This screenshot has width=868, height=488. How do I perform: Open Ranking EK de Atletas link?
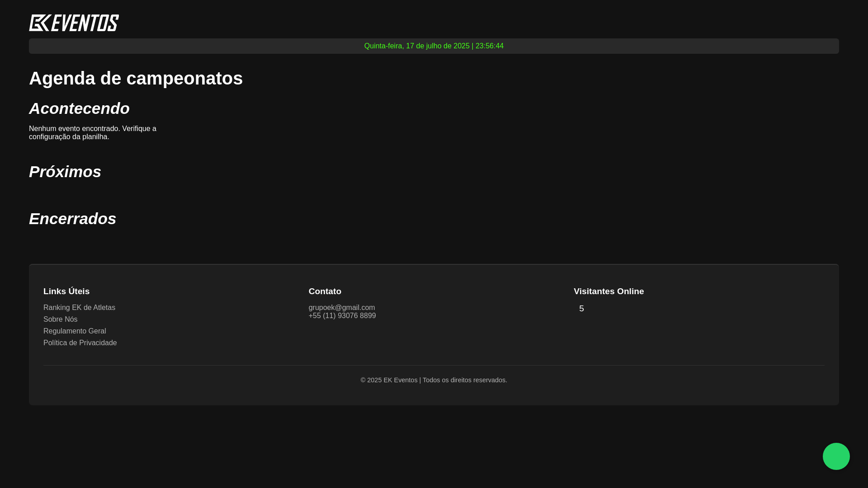[79, 308]
